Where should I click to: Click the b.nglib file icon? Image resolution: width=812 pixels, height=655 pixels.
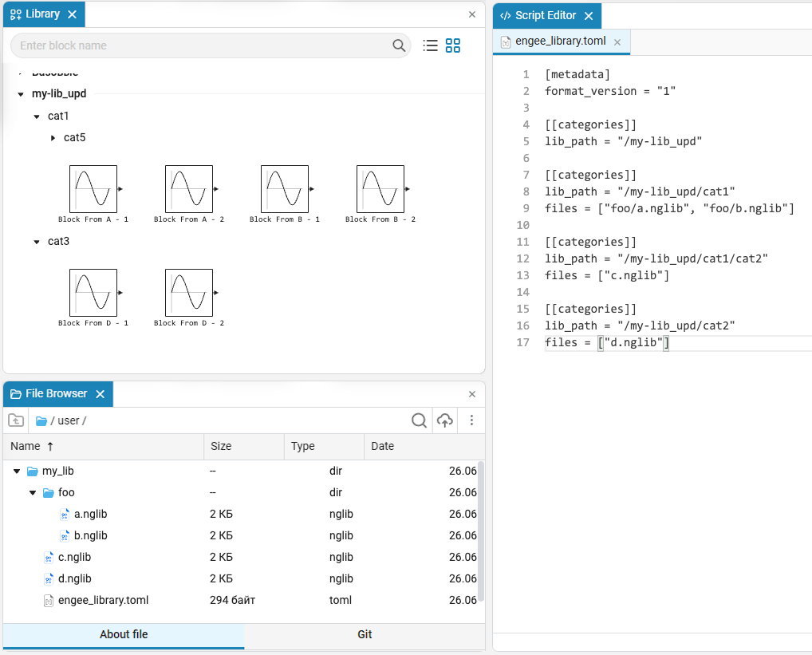[65, 536]
